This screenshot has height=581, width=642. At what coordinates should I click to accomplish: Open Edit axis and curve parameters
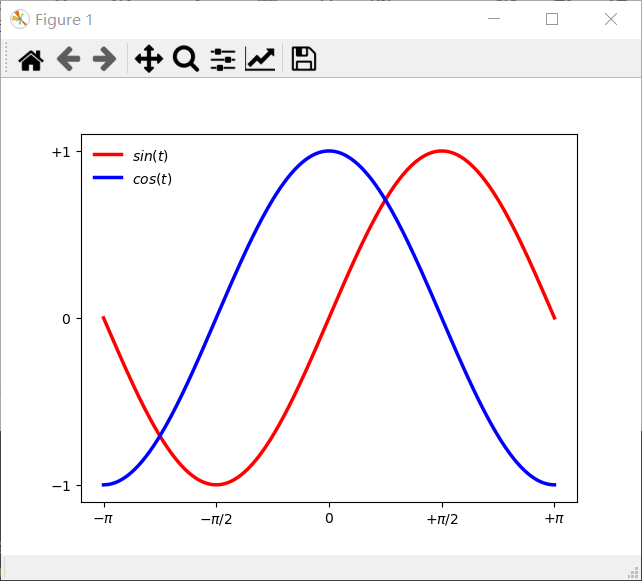click(x=260, y=59)
